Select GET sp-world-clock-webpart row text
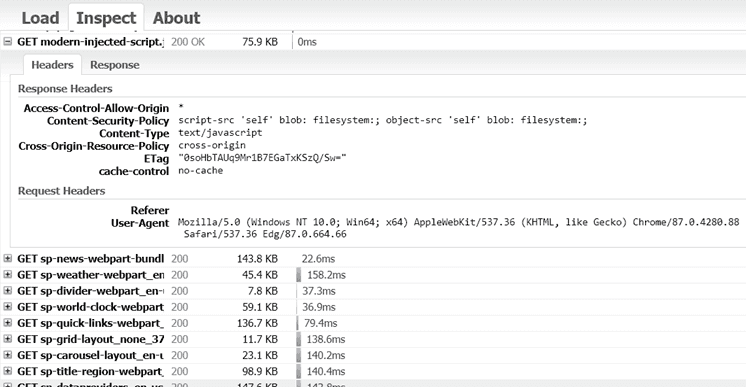The image size is (746, 387). (90, 307)
